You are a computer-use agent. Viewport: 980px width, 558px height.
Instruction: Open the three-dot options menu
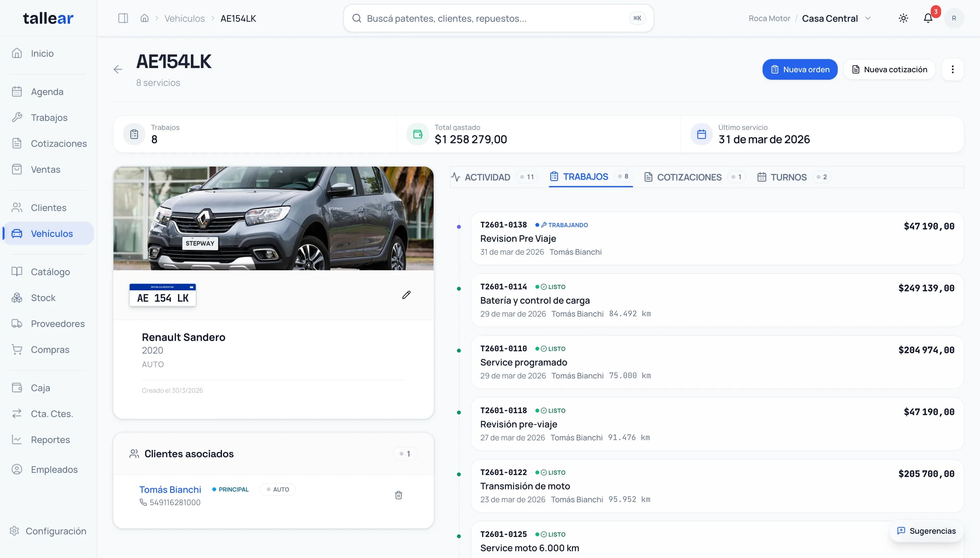953,69
